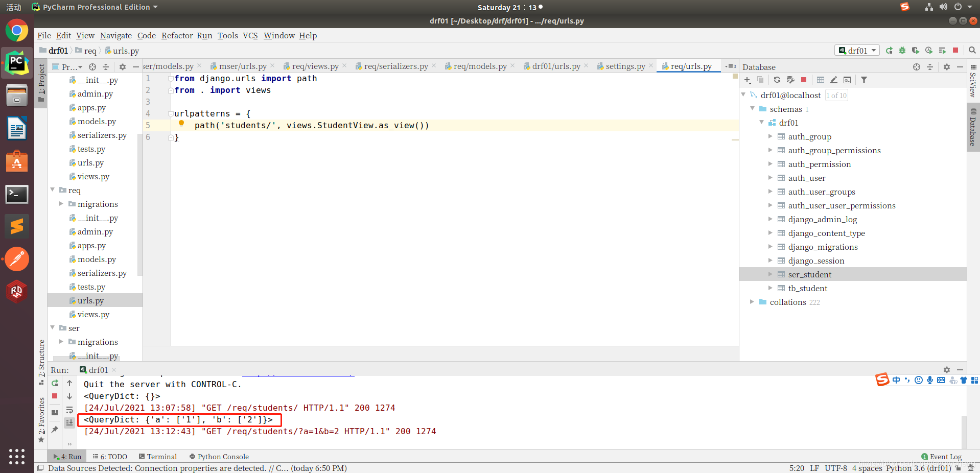Open the VCS menu
The height and width of the screenshot is (473, 980).
[x=250, y=35]
